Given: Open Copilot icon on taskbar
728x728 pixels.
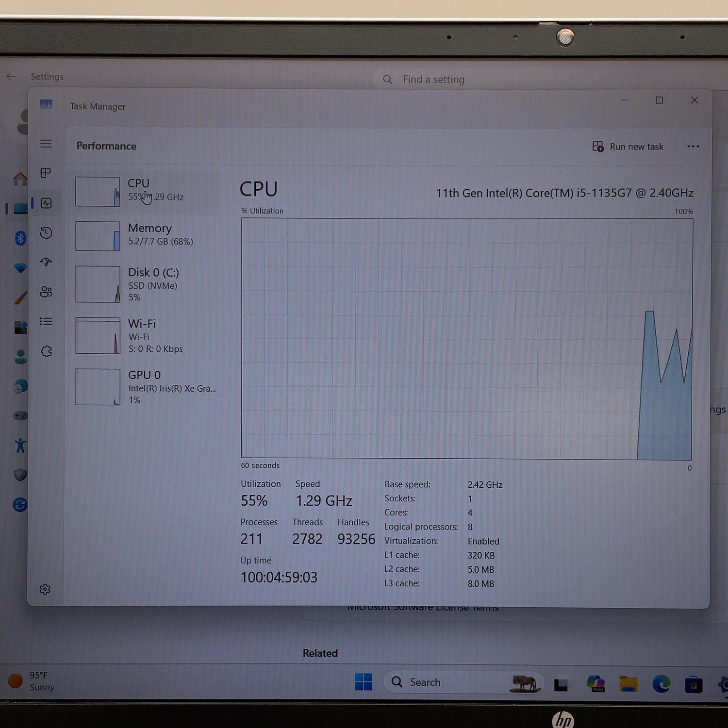Looking at the screenshot, I should (x=596, y=684).
